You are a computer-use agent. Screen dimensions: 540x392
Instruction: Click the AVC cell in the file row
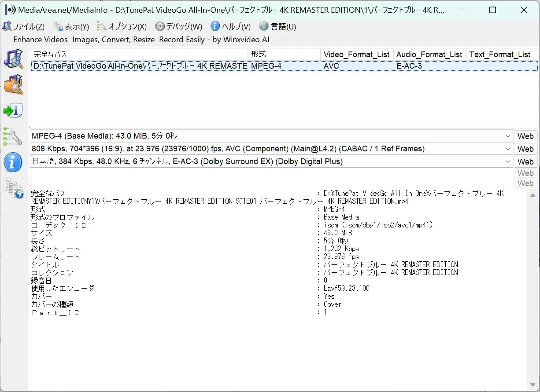click(331, 66)
